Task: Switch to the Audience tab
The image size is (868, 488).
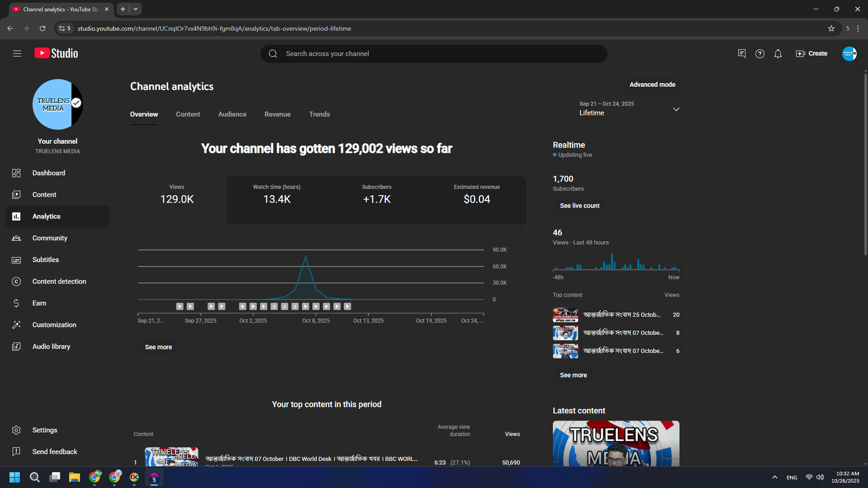Action: (232, 114)
